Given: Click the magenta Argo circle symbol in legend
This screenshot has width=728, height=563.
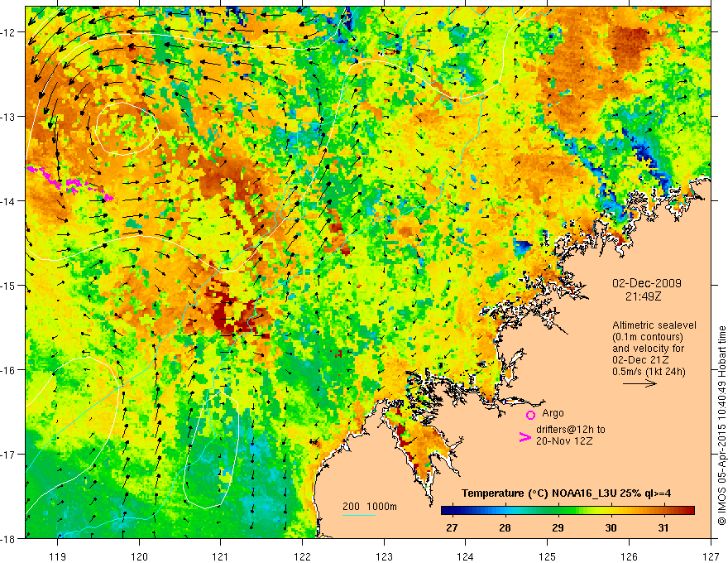Looking at the screenshot, I should click(530, 415).
